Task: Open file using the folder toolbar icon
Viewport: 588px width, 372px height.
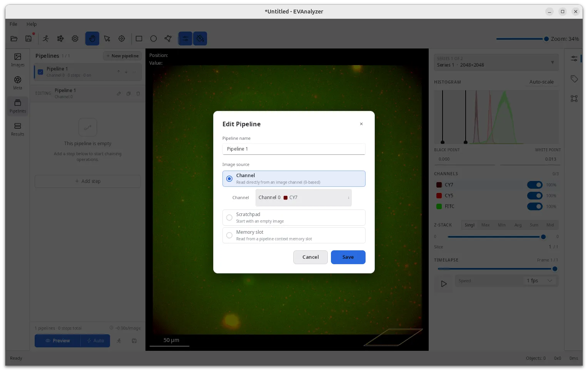Action: point(14,39)
